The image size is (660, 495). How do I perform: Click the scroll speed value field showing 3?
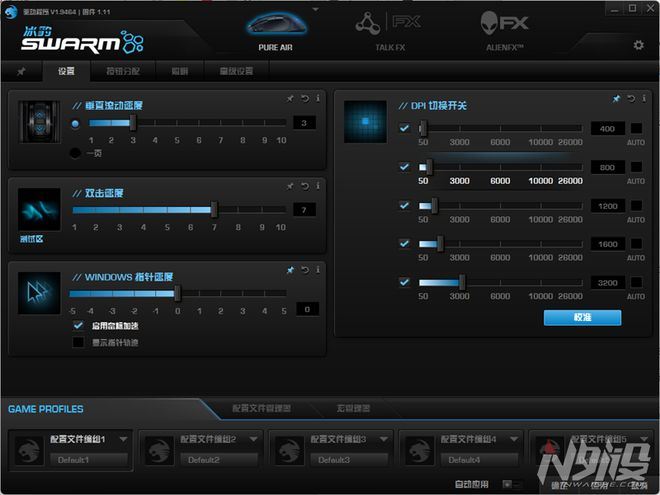(304, 123)
